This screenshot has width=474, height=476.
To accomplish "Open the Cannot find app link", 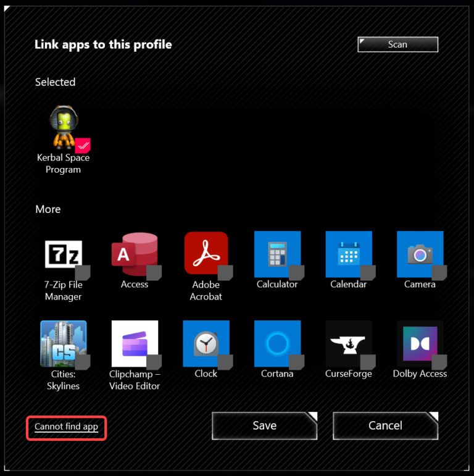I will coord(66,427).
